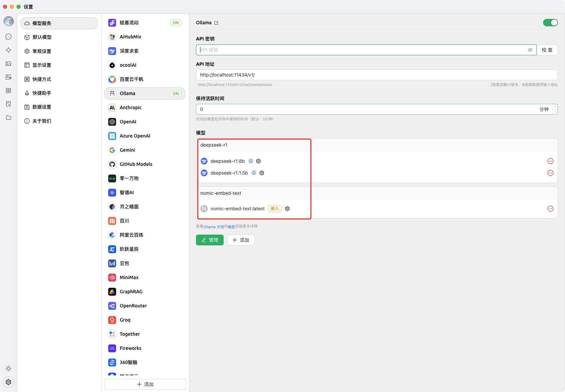
Task: Click the deepseek-r1:8b model logo
Action: point(204,161)
